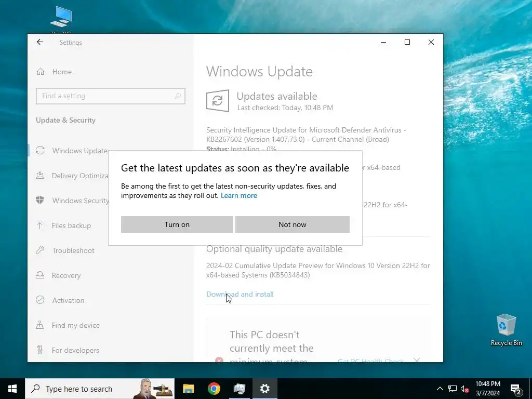Click the For developers tools icon
The width and height of the screenshot is (532, 399).
coord(40,350)
